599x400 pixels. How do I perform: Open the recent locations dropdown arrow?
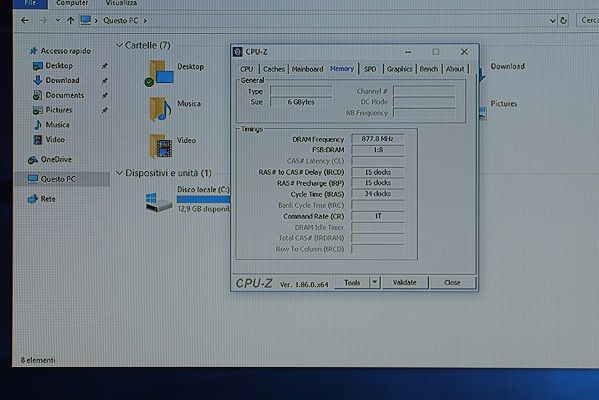(57, 21)
